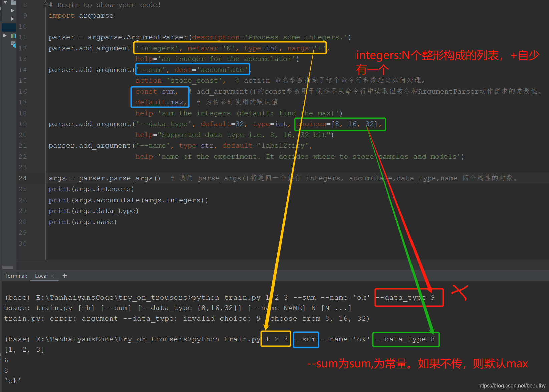Click line number 24 in the gutter

click(x=22, y=178)
